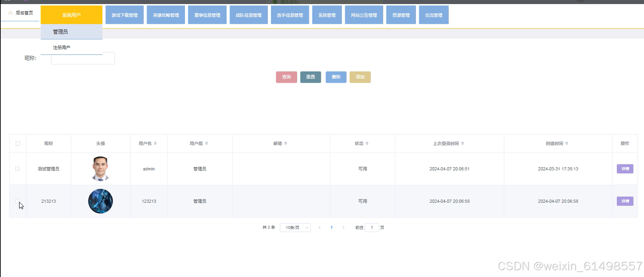Screen dimensions: 644x277
Task: Go to 后台首页 home icon
Action: coord(11,13)
